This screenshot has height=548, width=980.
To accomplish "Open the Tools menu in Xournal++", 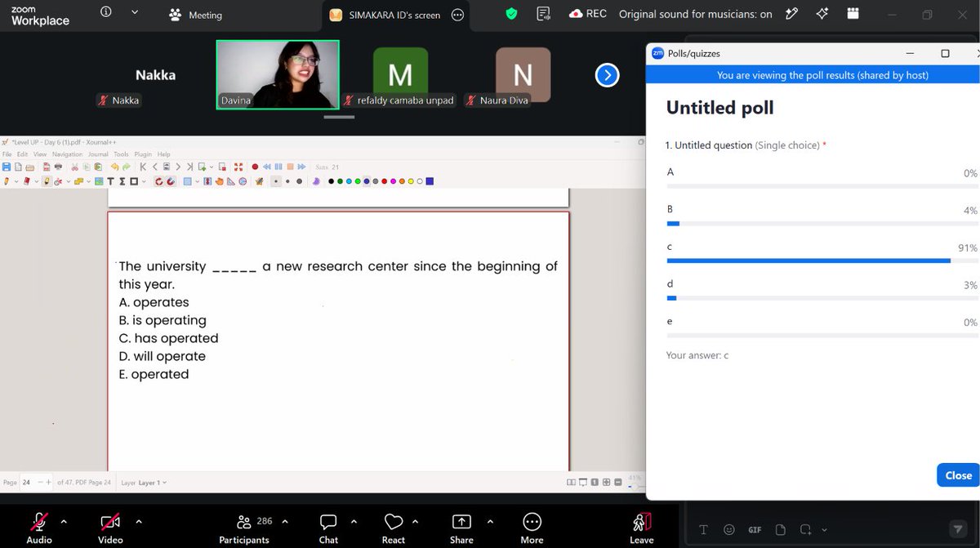I will tap(121, 154).
